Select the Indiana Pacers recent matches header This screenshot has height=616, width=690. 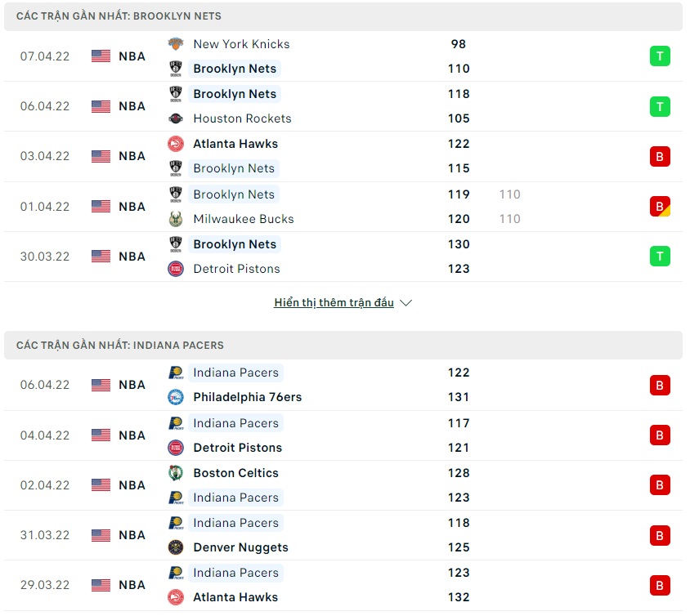click(x=120, y=346)
